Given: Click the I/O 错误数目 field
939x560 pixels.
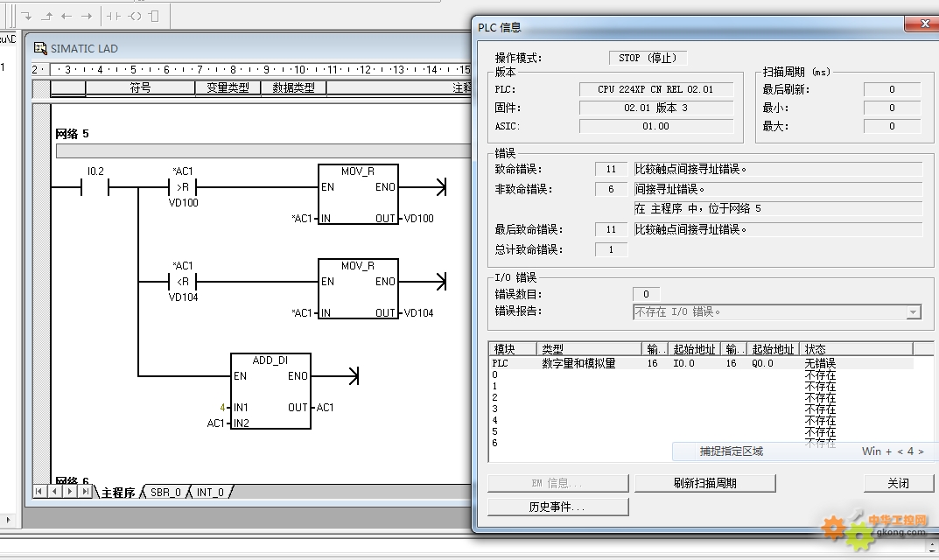Looking at the screenshot, I should click(646, 294).
